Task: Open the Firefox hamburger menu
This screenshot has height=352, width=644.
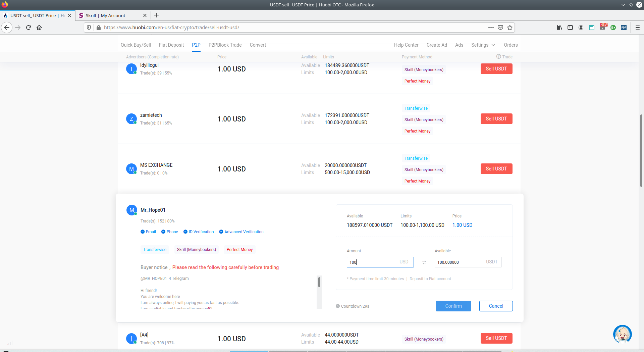Action: pos(638,28)
